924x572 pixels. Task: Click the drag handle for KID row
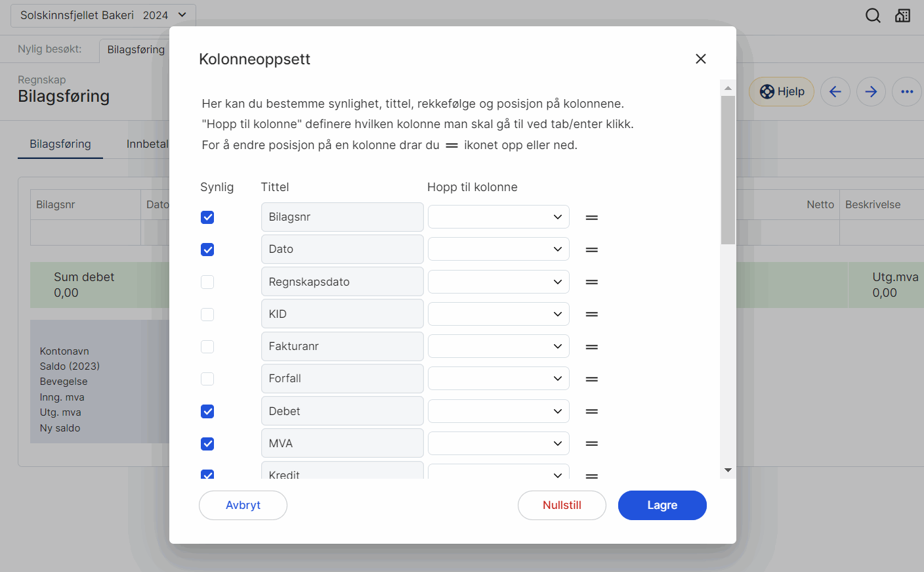[591, 315]
